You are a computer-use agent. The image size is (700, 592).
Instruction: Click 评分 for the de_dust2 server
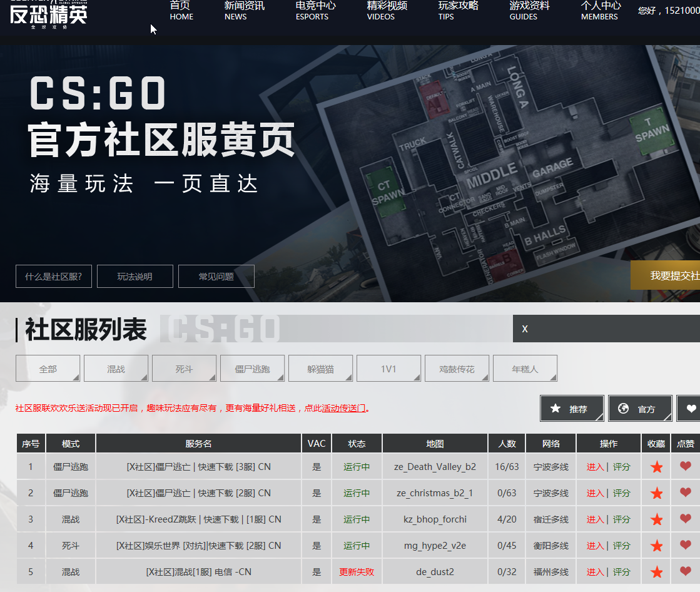(x=621, y=571)
